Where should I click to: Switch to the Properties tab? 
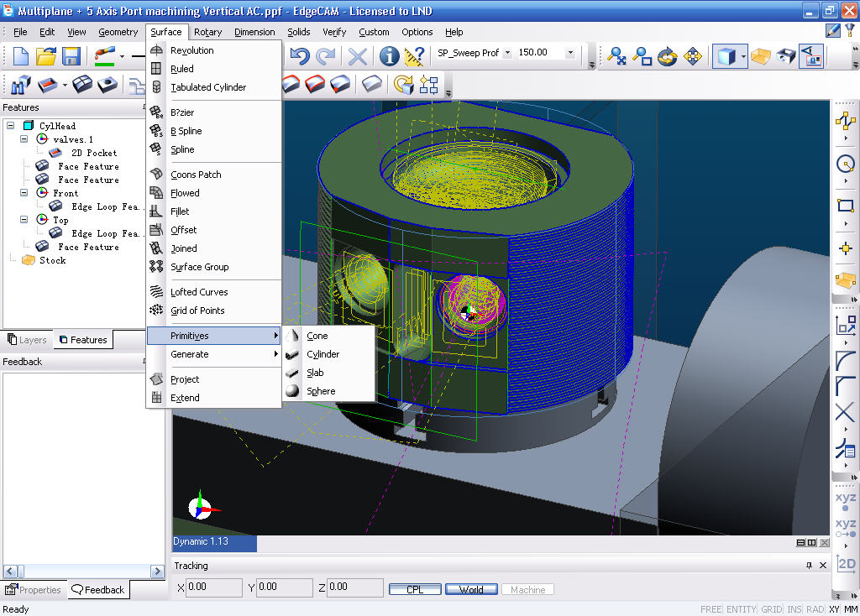coord(33,590)
